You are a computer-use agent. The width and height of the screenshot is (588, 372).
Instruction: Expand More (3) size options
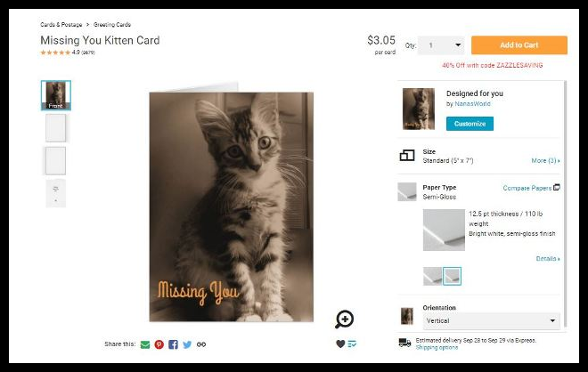pos(545,161)
